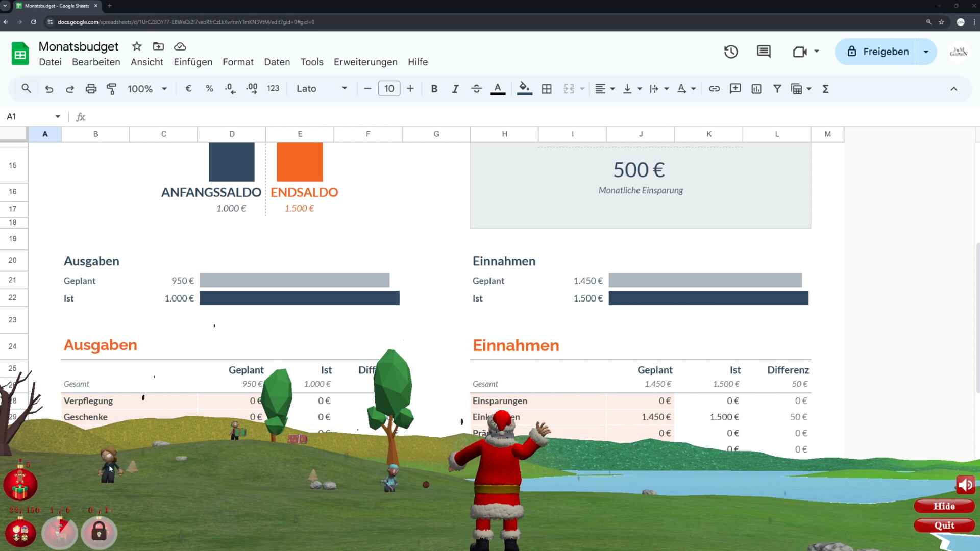Insert a link
The width and height of the screenshot is (980, 551).
tap(714, 88)
